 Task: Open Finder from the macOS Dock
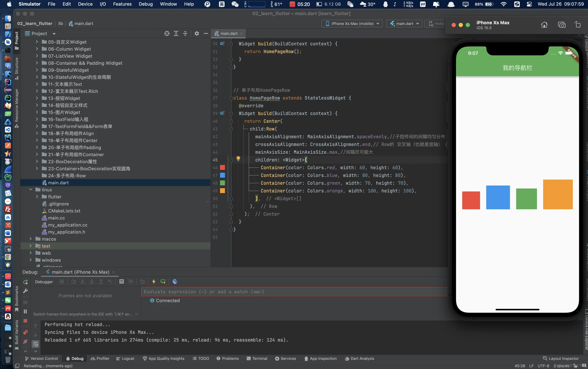pyautogui.click(x=8, y=18)
